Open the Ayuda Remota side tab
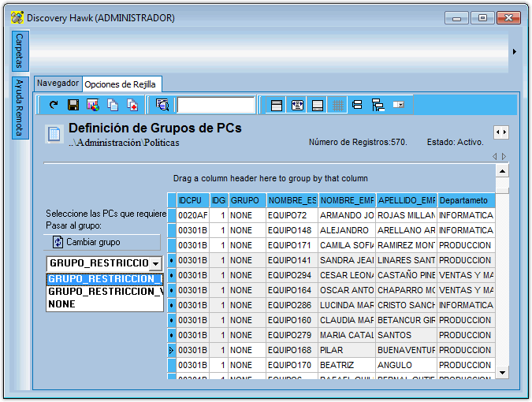Screen dimensions: 532x402 click(20, 108)
